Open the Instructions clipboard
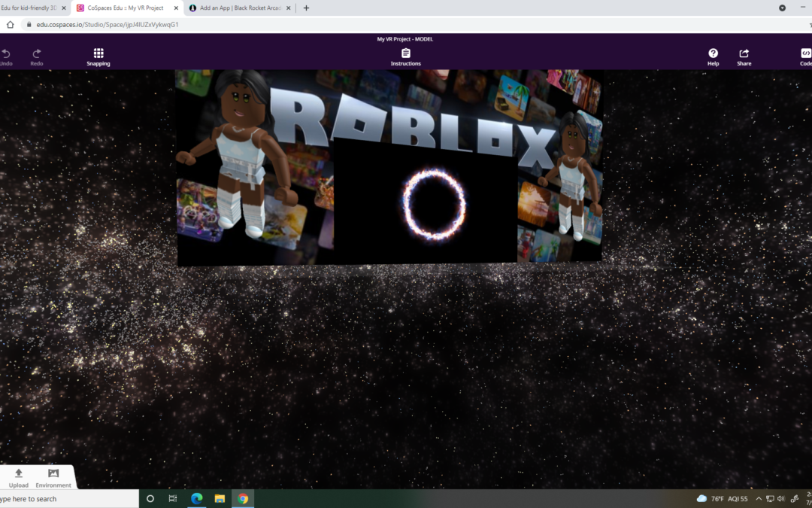Viewport: 812px width, 508px height. (x=405, y=57)
